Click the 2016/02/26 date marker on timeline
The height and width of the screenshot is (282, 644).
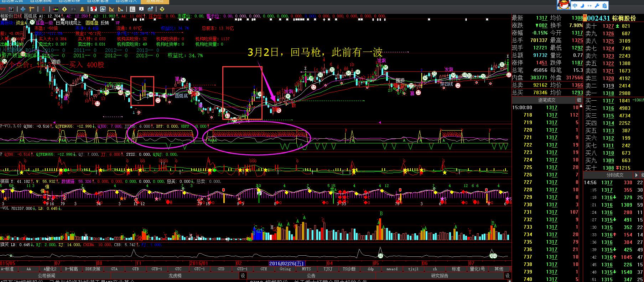pyautogui.click(x=287, y=264)
